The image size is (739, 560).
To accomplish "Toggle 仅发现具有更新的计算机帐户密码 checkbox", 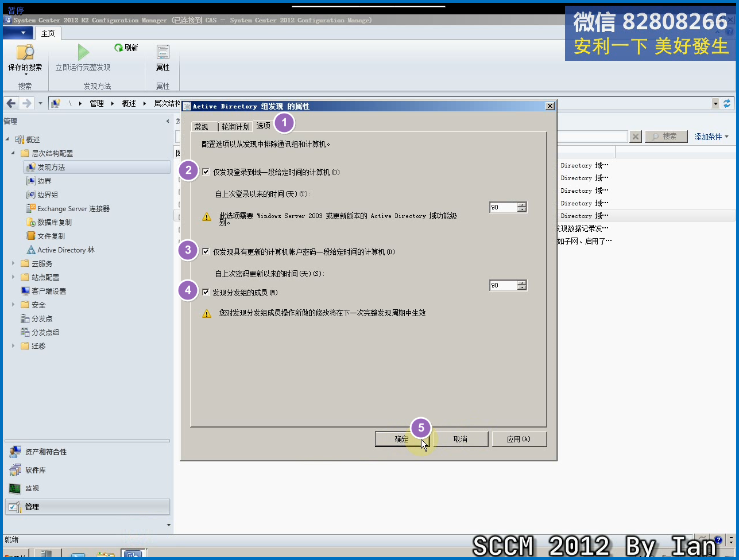I will [206, 251].
